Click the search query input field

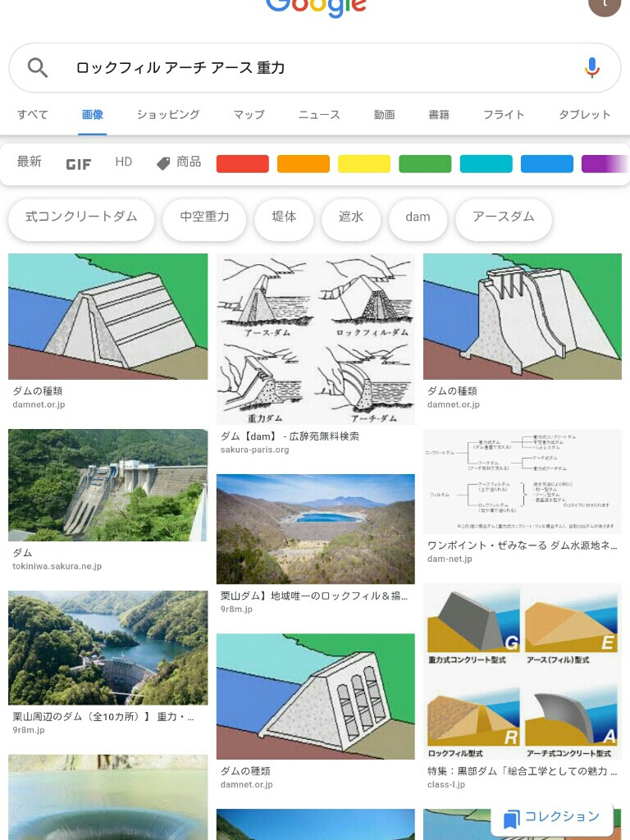click(x=322, y=68)
